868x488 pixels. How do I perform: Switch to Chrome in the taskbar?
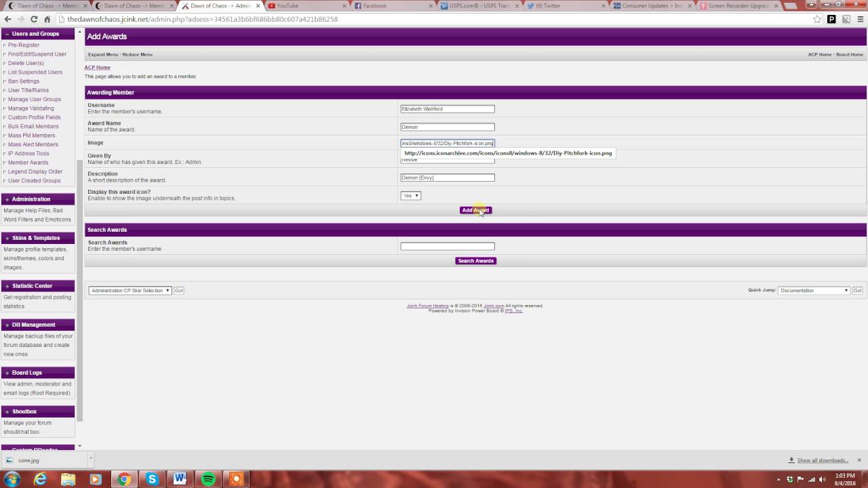click(124, 479)
